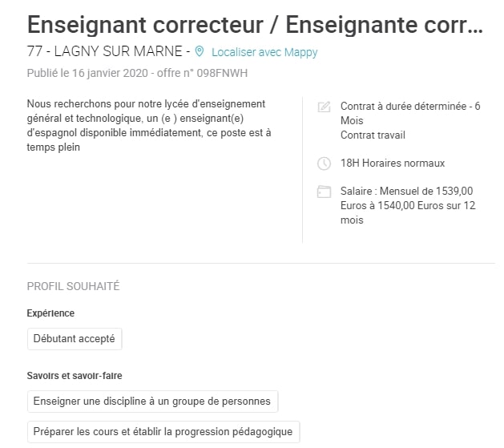Click the Enseignant correcteur job title
504x448 pixels.
(x=255, y=23)
